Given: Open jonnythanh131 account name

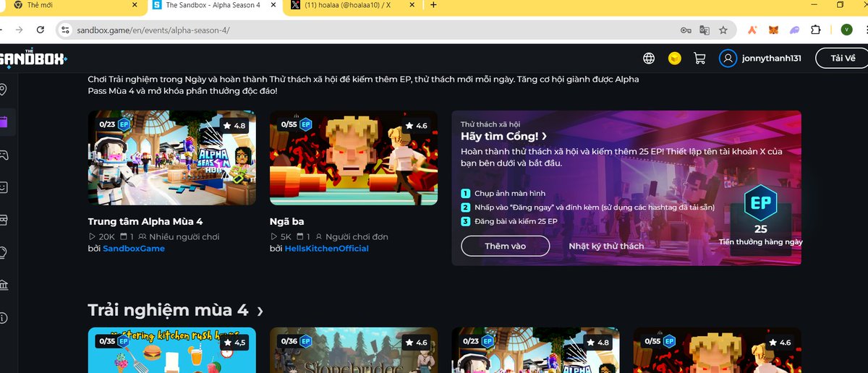Looking at the screenshot, I should click(772, 59).
